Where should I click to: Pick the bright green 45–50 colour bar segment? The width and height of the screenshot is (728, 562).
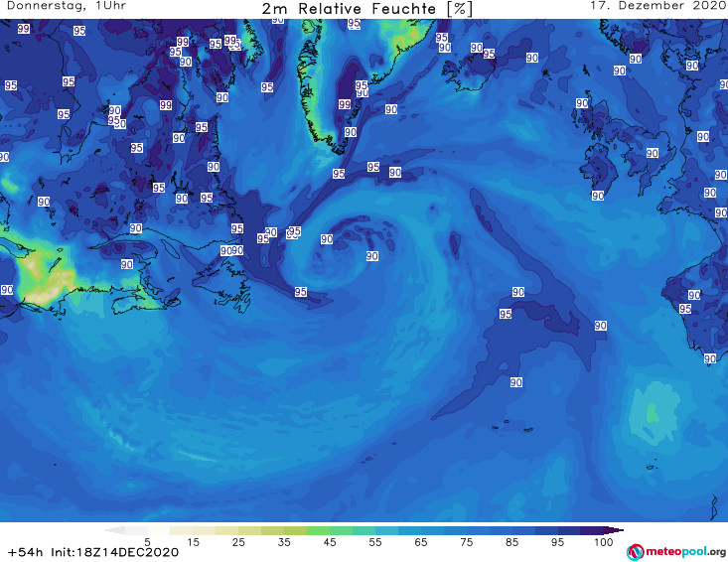[342, 530]
